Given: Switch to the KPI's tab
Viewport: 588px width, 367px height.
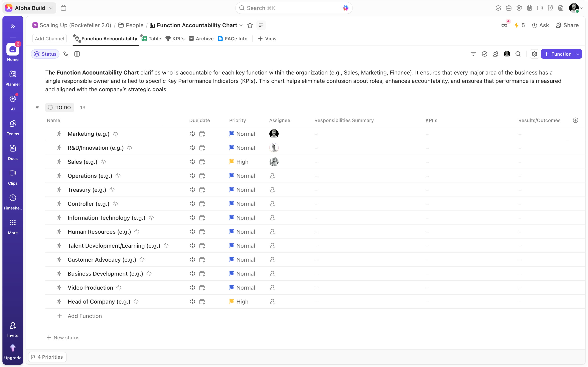Looking at the screenshot, I should [x=175, y=38].
